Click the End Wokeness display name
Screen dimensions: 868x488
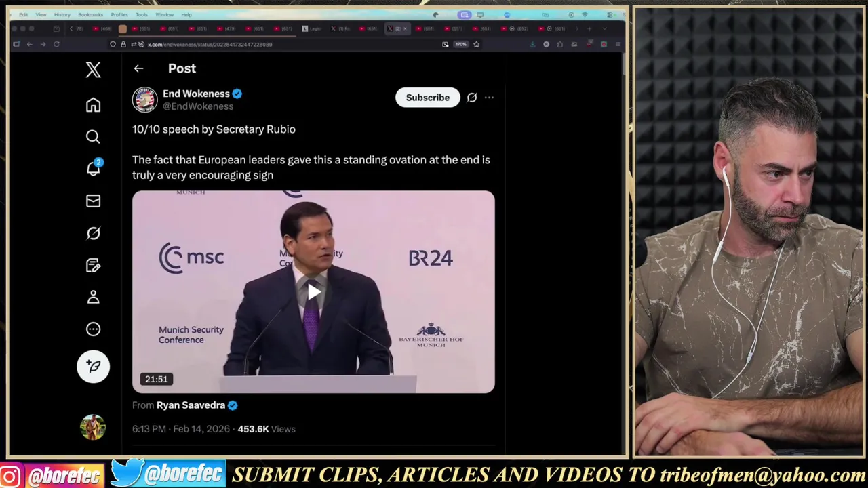tap(196, 94)
